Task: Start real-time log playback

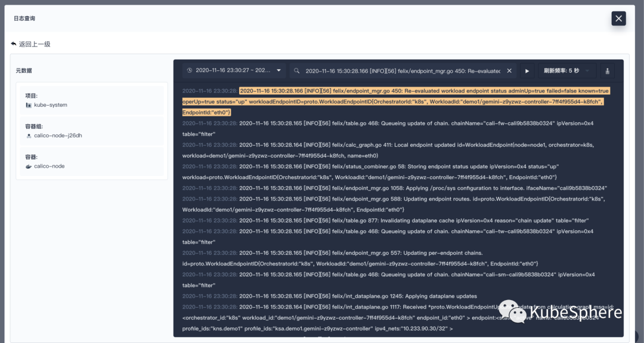Action: click(527, 70)
